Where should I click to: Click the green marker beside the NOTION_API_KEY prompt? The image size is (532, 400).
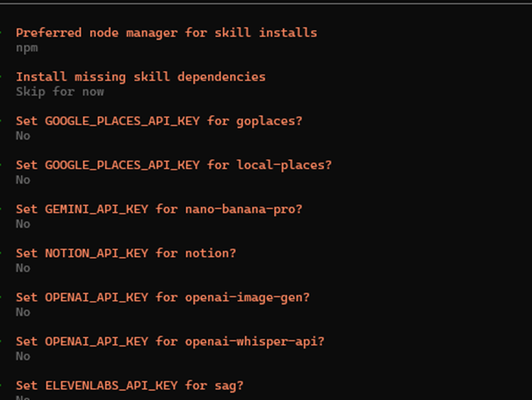[x=1, y=253]
